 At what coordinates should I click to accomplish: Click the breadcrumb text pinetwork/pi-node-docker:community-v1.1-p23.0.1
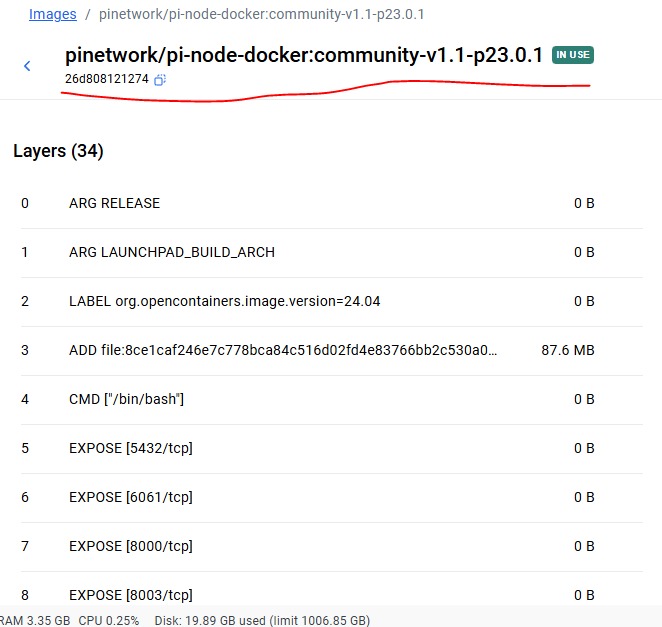(x=261, y=14)
